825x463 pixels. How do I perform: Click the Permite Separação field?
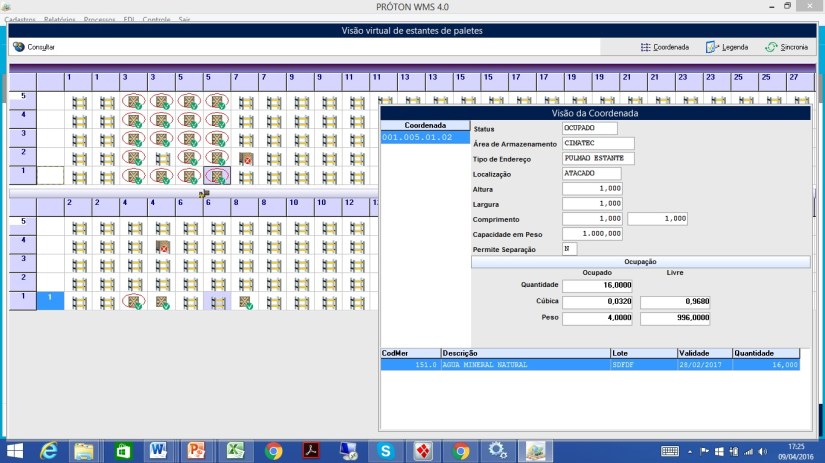(x=569, y=248)
